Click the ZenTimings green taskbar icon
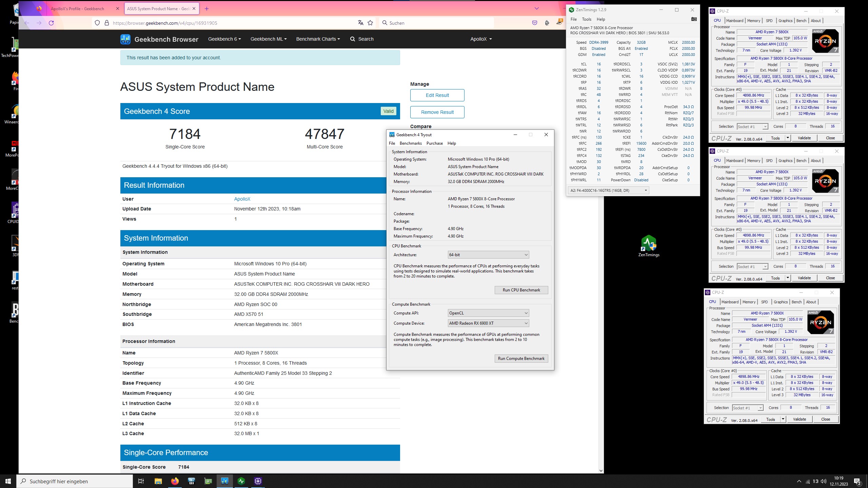868x488 pixels. pyautogui.click(x=241, y=481)
